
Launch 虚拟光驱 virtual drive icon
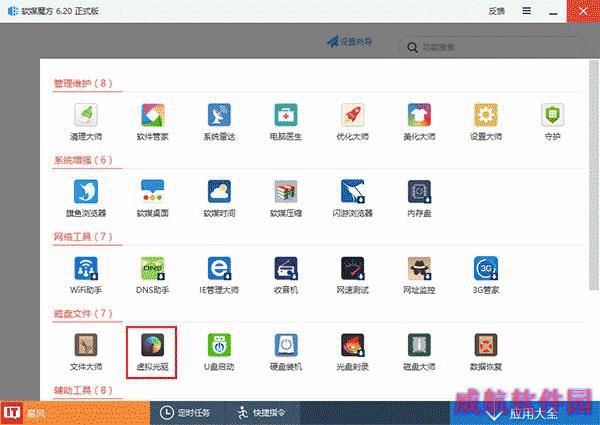coord(153,345)
